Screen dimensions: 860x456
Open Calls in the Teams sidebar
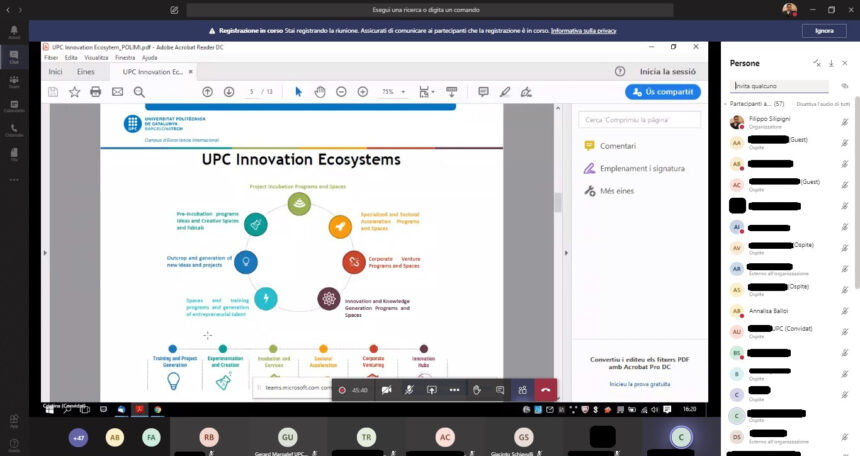(14, 131)
